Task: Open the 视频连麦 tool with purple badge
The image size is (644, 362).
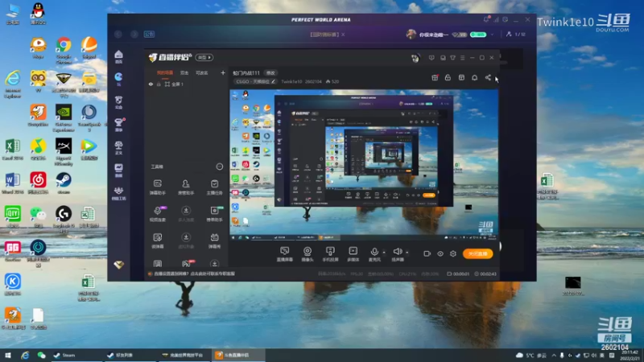Action: 158,214
